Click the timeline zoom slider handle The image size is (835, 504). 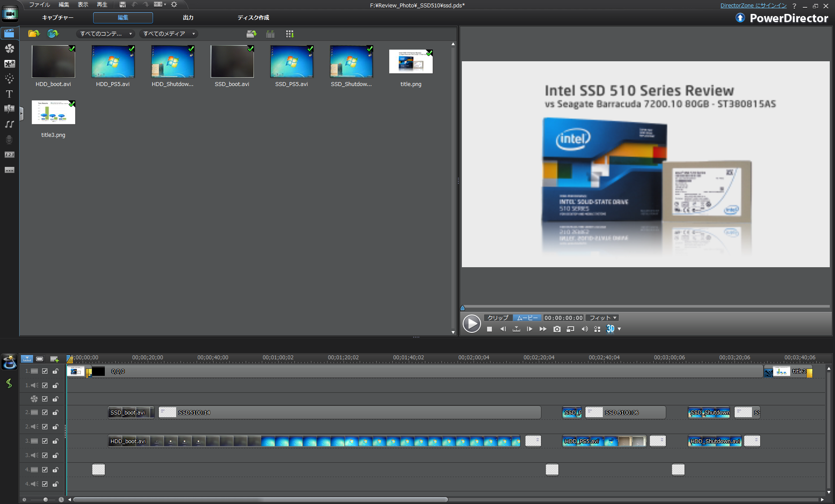coord(45,500)
